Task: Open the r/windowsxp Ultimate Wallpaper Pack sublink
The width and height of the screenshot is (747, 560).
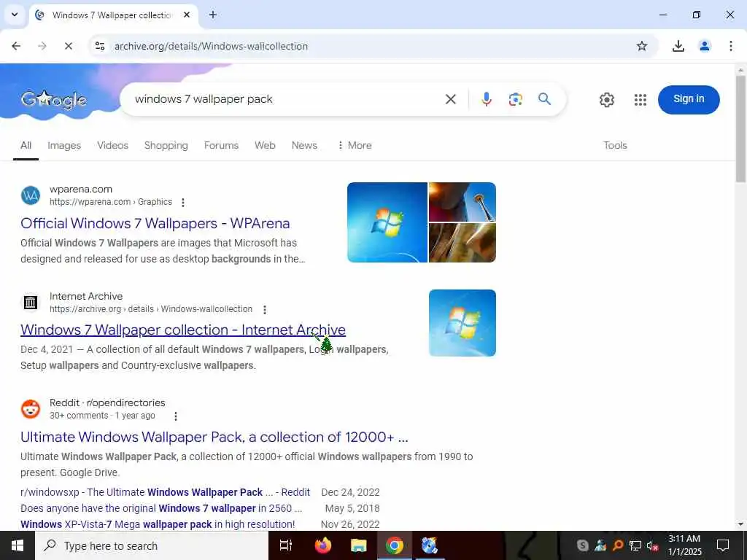Action: 165,492
